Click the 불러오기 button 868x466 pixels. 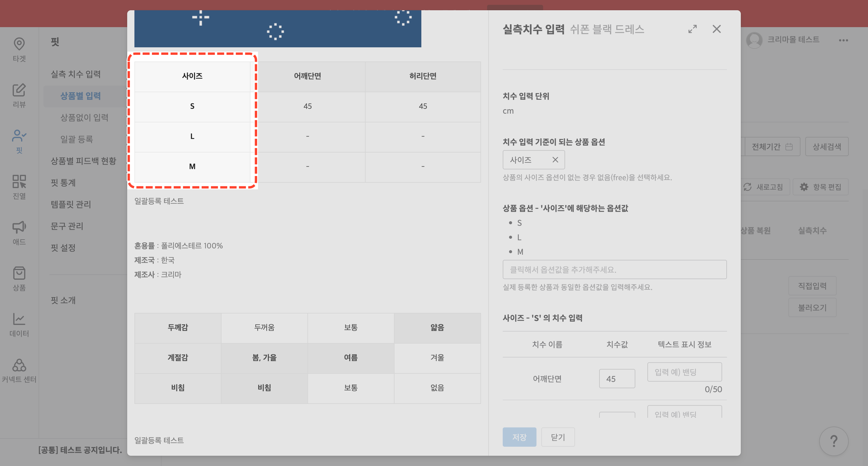click(x=813, y=307)
